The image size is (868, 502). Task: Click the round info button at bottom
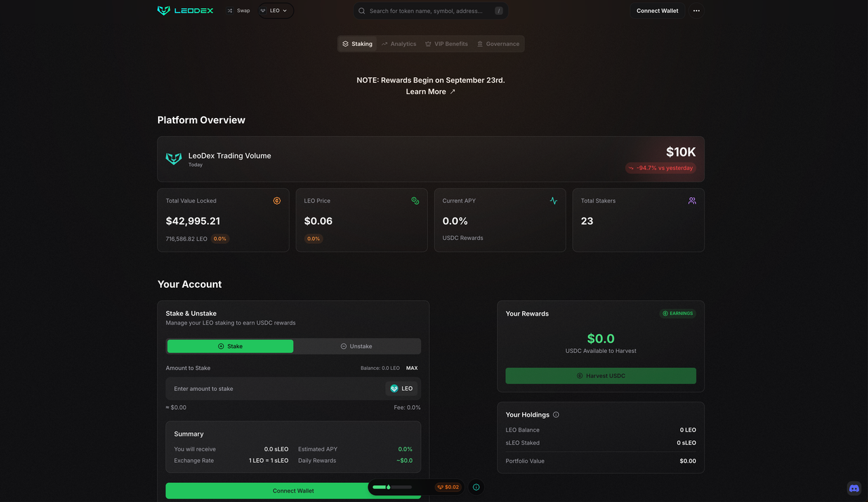pos(476,487)
